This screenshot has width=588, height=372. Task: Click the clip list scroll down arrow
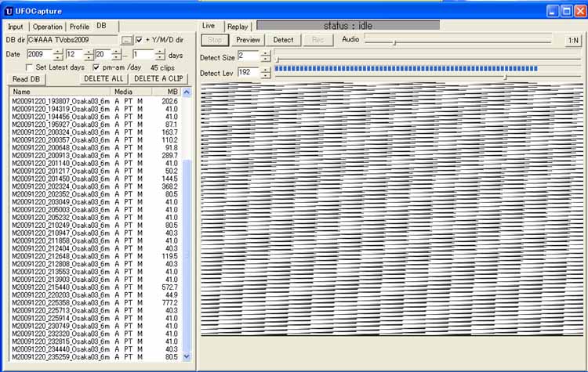tap(187, 356)
